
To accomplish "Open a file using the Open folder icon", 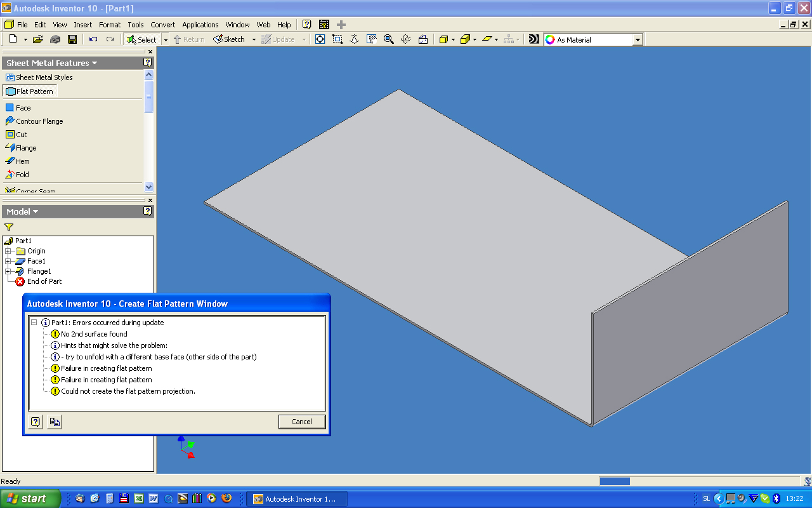I will [37, 39].
